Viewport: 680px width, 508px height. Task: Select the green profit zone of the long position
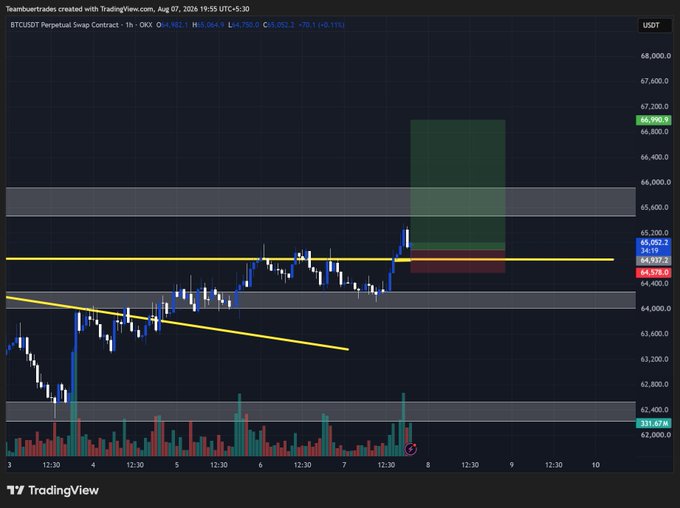[x=458, y=184]
